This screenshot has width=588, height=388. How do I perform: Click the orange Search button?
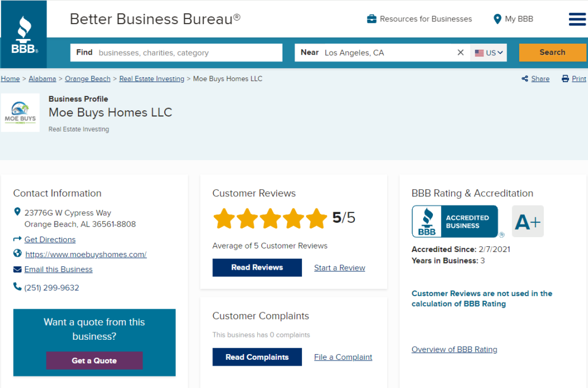[552, 52]
